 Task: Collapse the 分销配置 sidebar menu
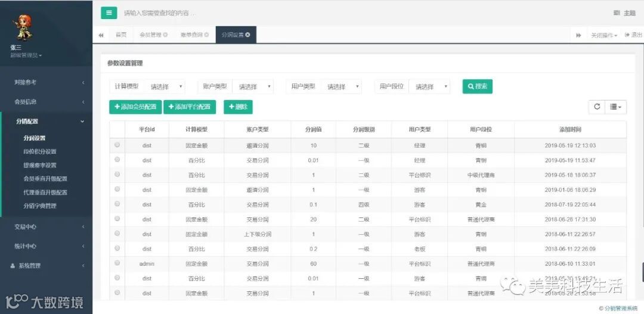46,122
